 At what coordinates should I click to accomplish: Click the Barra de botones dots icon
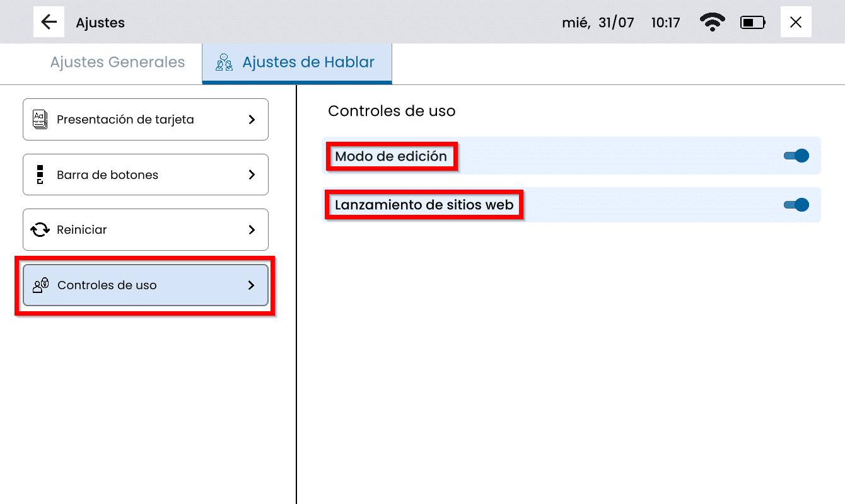click(x=40, y=175)
